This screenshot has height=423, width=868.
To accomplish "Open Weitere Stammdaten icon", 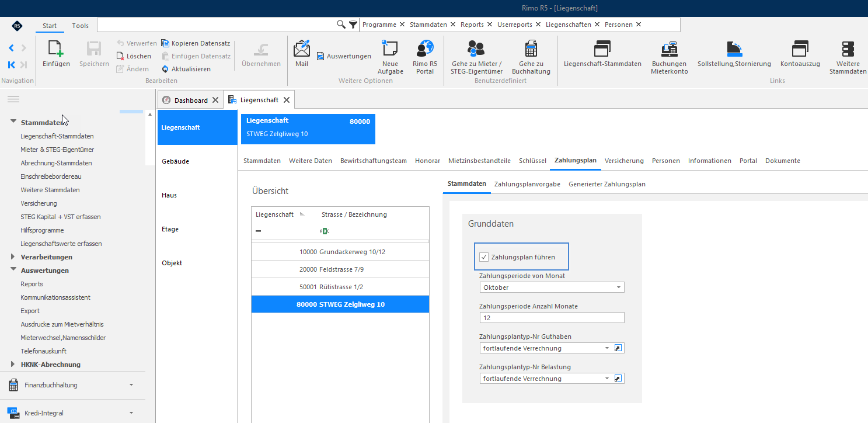I will pyautogui.click(x=848, y=48).
